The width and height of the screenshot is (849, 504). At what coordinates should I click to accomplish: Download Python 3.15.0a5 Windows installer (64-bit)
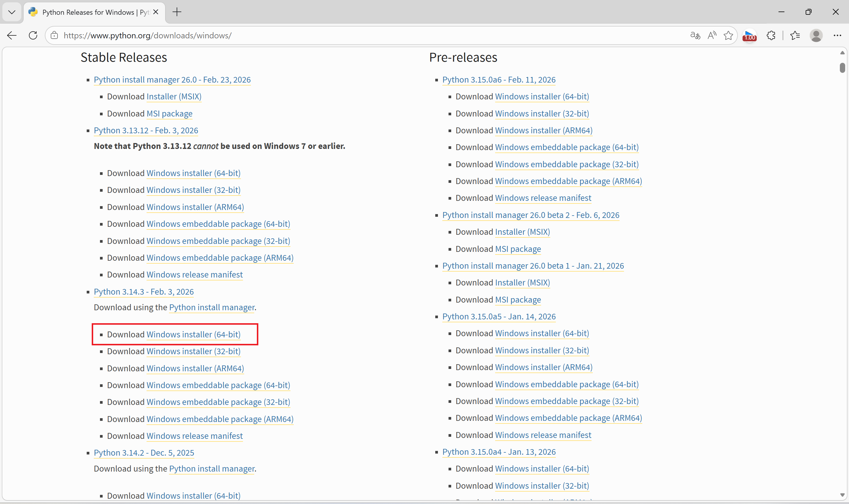pyautogui.click(x=542, y=334)
